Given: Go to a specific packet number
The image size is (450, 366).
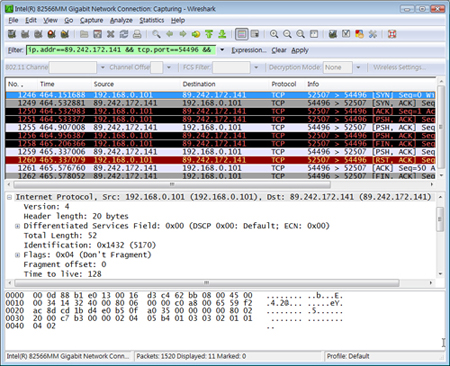Looking at the screenshot, I should click(196, 34).
